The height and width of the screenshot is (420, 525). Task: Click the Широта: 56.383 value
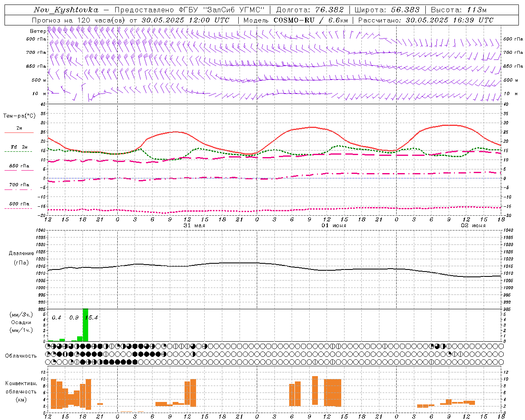pyautogui.click(x=387, y=10)
